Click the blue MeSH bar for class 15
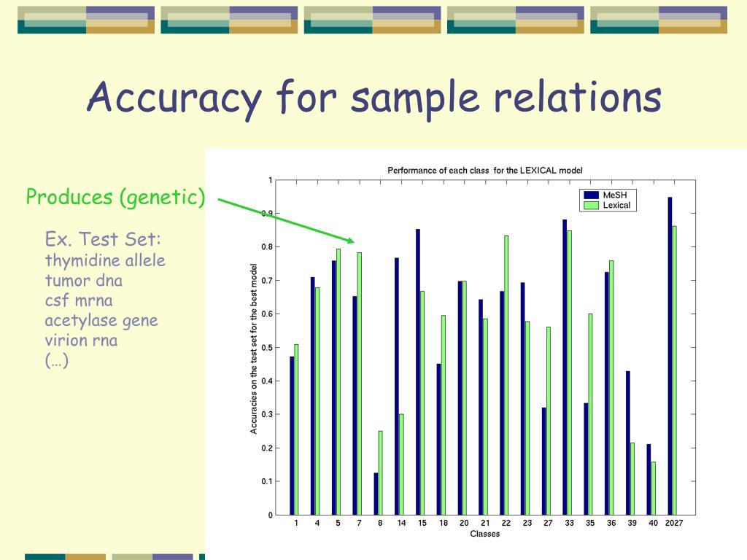 pyautogui.click(x=418, y=372)
